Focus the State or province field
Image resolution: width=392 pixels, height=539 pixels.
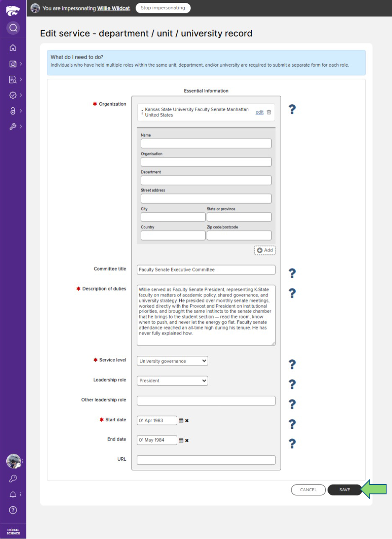pos(239,217)
